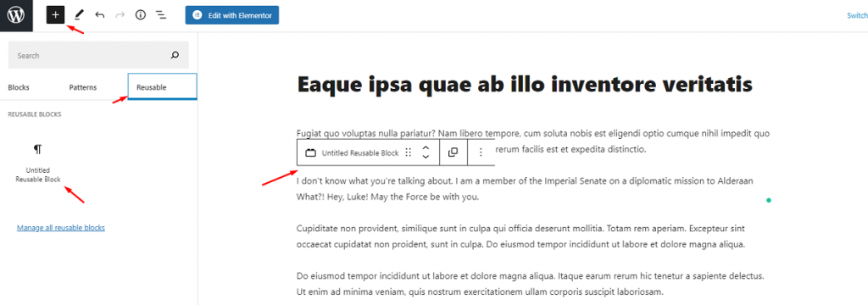Switch to the Blocks tab

click(19, 87)
